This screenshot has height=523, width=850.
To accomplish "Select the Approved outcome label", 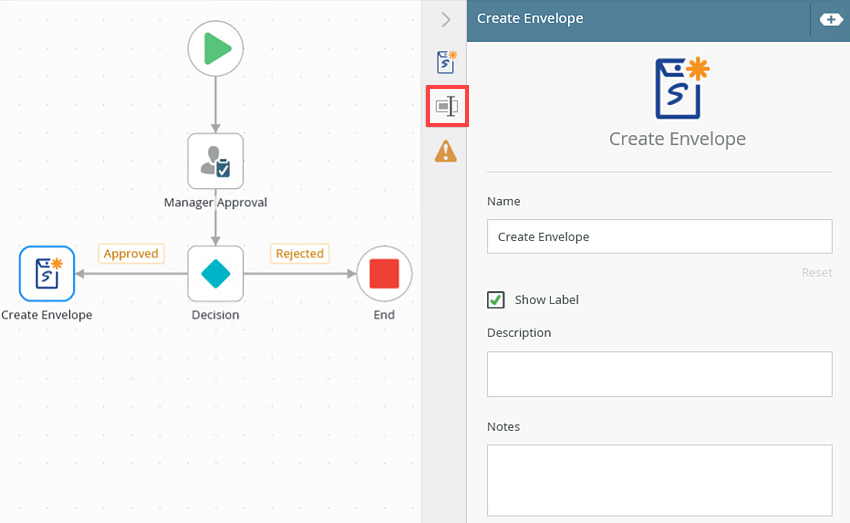I will (x=131, y=254).
